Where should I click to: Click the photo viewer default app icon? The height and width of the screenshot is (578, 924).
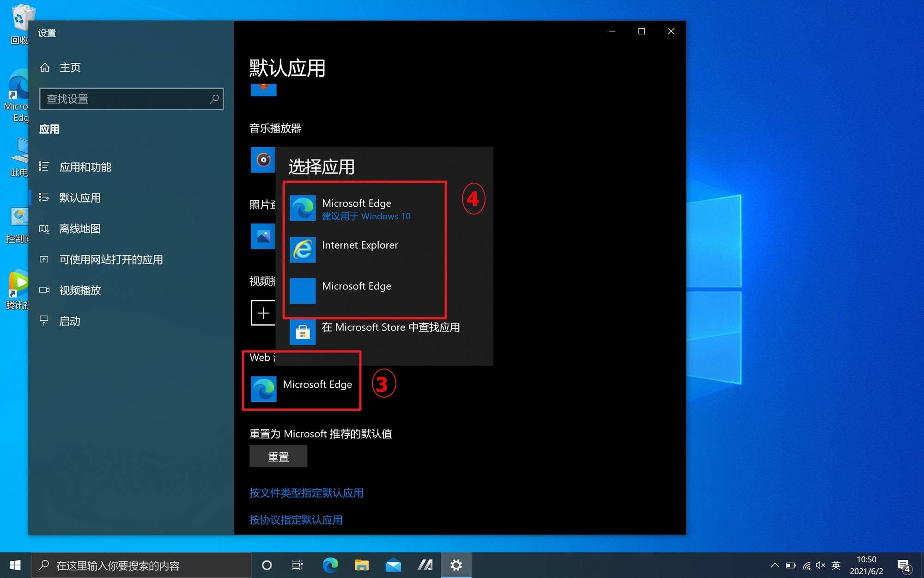[263, 236]
